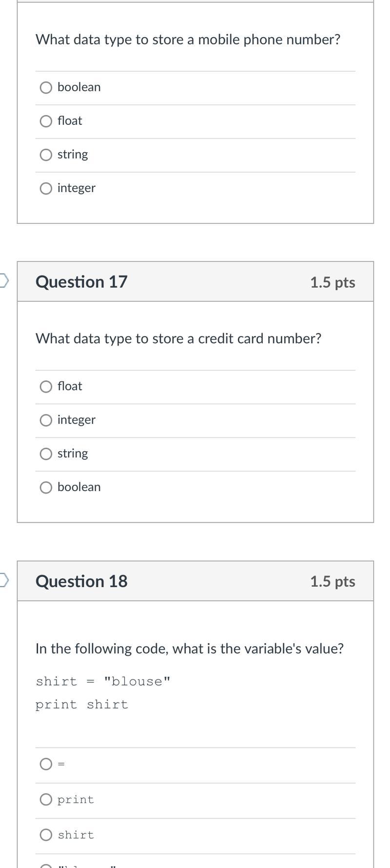Screen dimensions: 390x868
Task: Choose float for credit card number question
Action: 46,387
